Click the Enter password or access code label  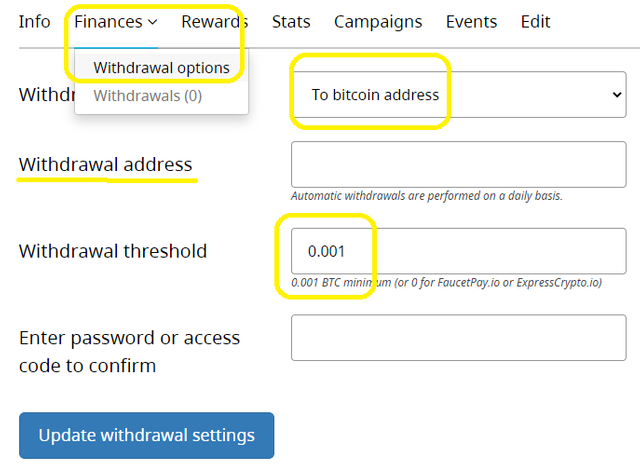[x=129, y=351]
